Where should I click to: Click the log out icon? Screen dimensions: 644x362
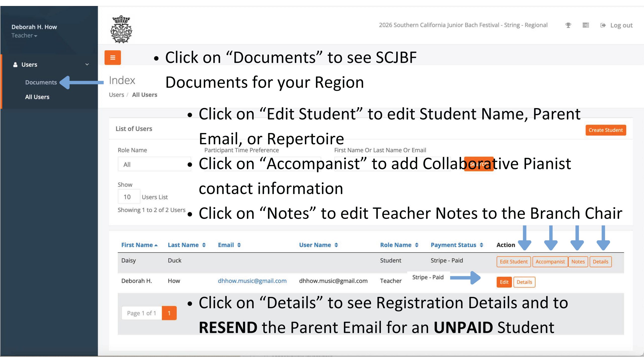tap(603, 25)
